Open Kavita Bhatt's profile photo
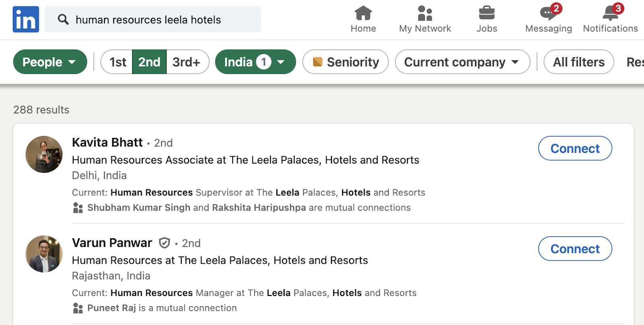The image size is (644, 325). click(x=44, y=154)
